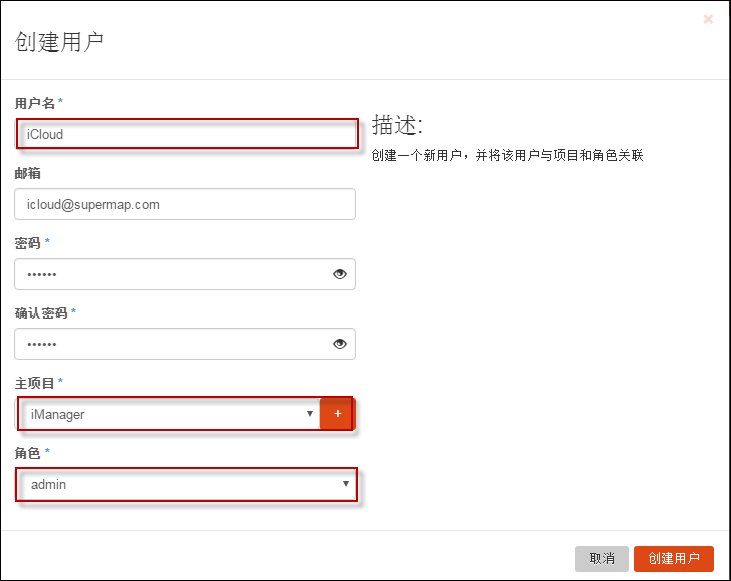Show the 密码 field's hidden text via eye icon

[340, 274]
